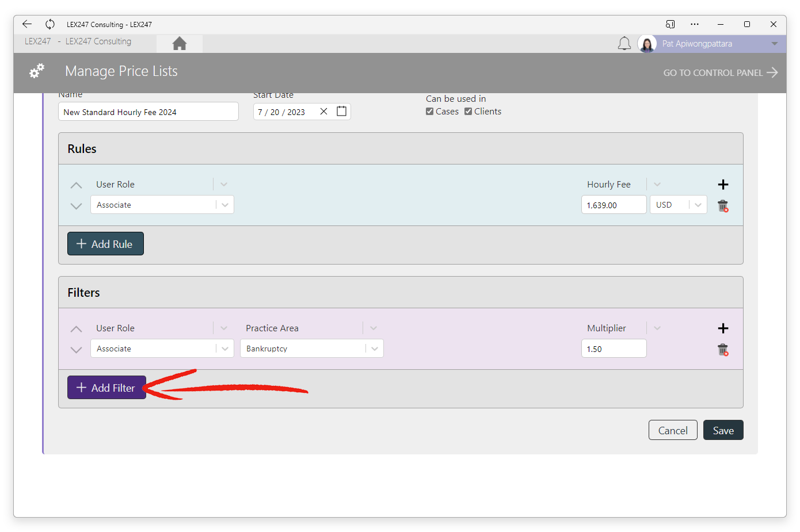Click the settings gears icon

pos(37,71)
